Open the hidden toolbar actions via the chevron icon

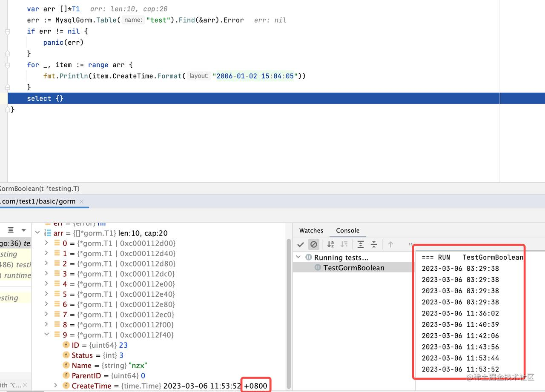click(410, 244)
